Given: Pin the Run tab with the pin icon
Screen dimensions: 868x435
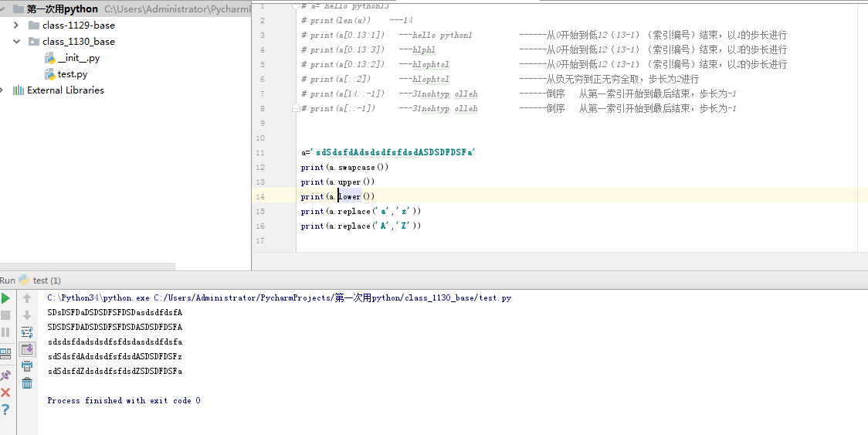Looking at the screenshot, I should click(5, 375).
